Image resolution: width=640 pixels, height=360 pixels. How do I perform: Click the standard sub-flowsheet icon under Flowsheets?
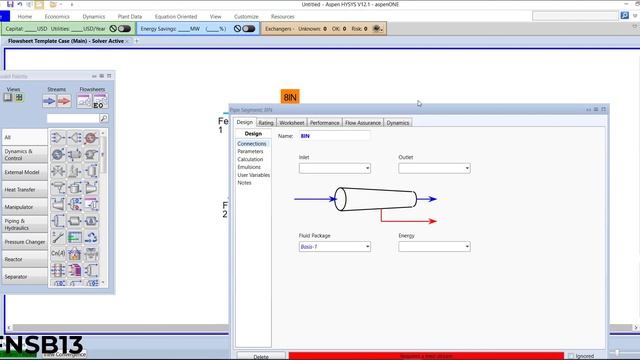[x=84, y=101]
